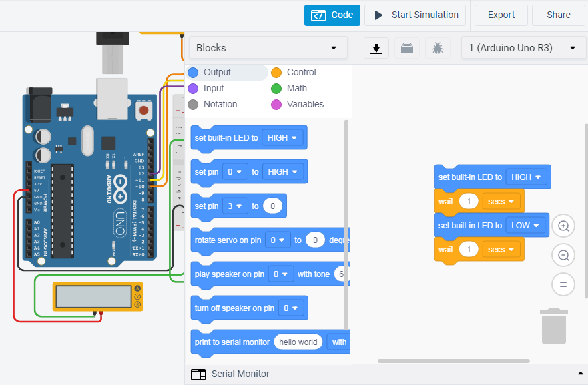This screenshot has width=588, height=385.
Task: Click the trash can to delete blocks
Action: (554, 328)
